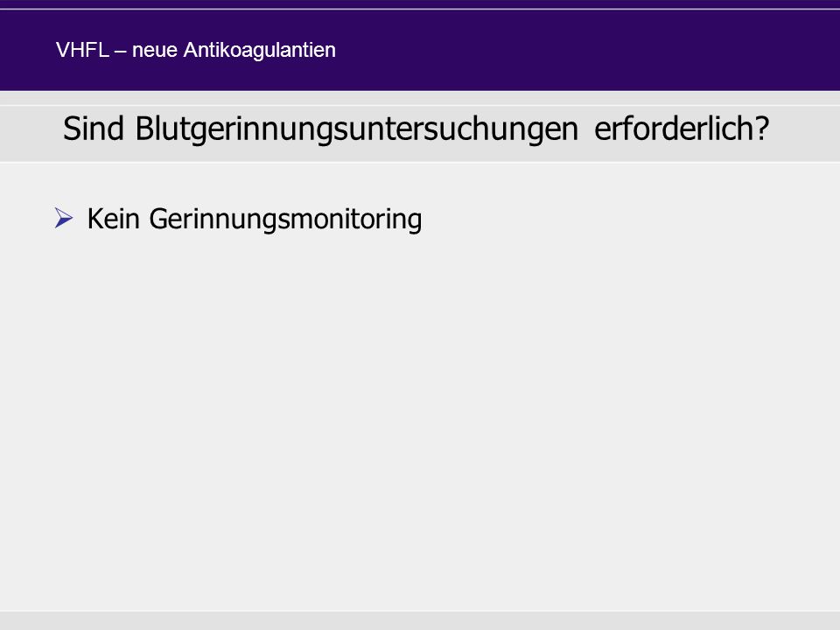Click the thin light line atop the header
840x630 pixels.
tap(420, 9)
